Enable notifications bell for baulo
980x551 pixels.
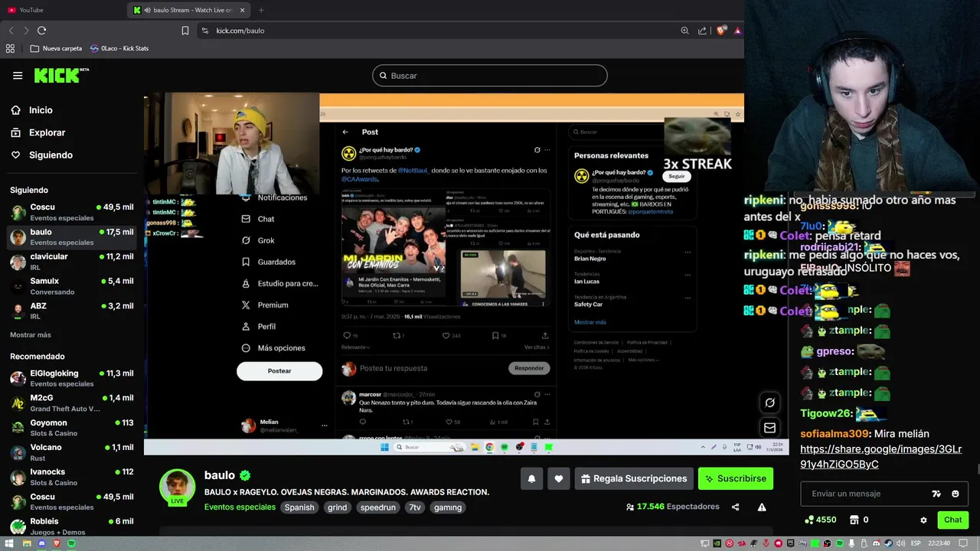coord(531,479)
